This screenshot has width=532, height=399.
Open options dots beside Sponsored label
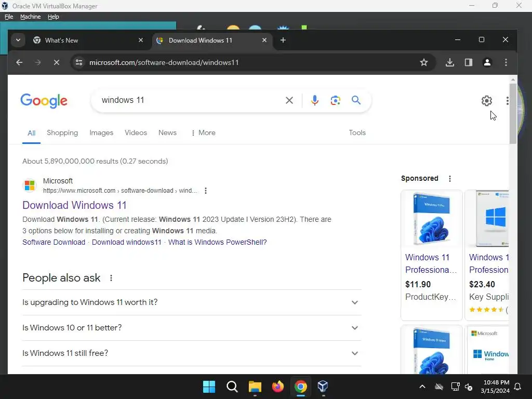(x=450, y=179)
